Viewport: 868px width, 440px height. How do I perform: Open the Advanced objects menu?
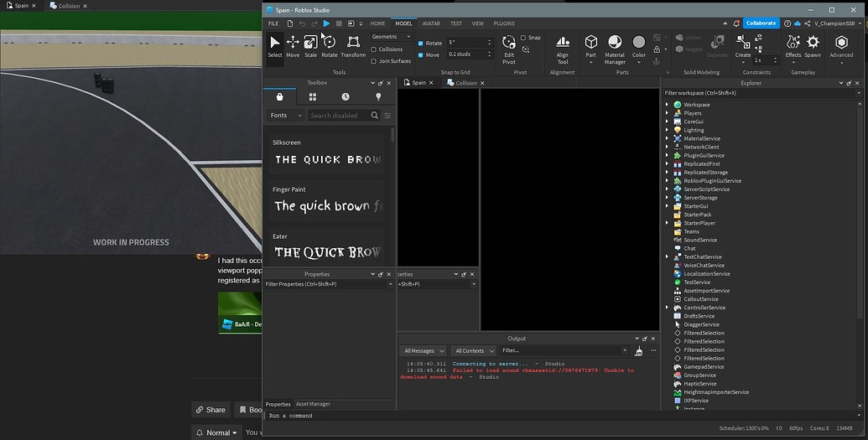841,49
